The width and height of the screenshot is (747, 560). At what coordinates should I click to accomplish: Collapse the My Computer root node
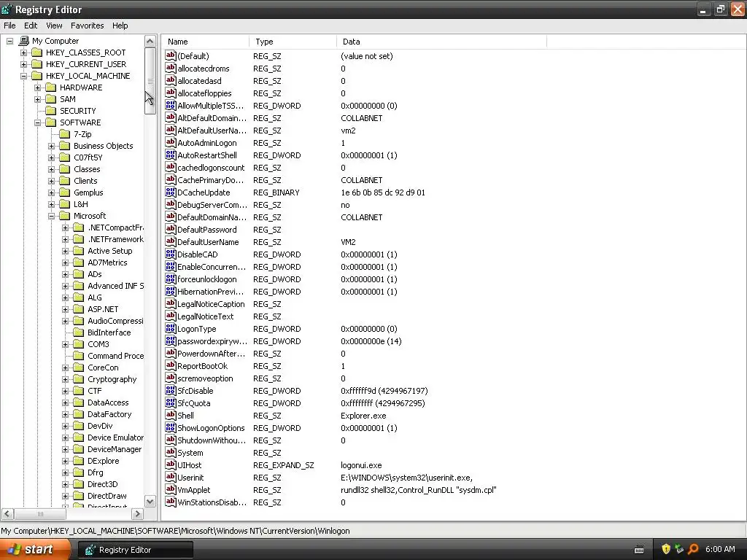[x=9, y=41]
